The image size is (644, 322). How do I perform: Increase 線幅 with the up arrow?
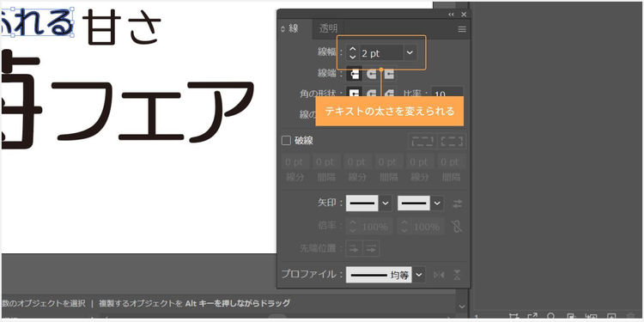tap(352, 49)
